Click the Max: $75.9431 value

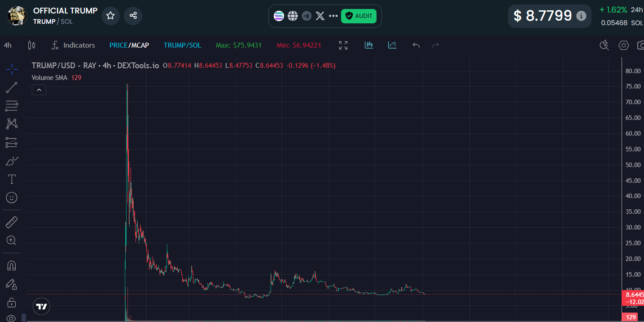(239, 45)
